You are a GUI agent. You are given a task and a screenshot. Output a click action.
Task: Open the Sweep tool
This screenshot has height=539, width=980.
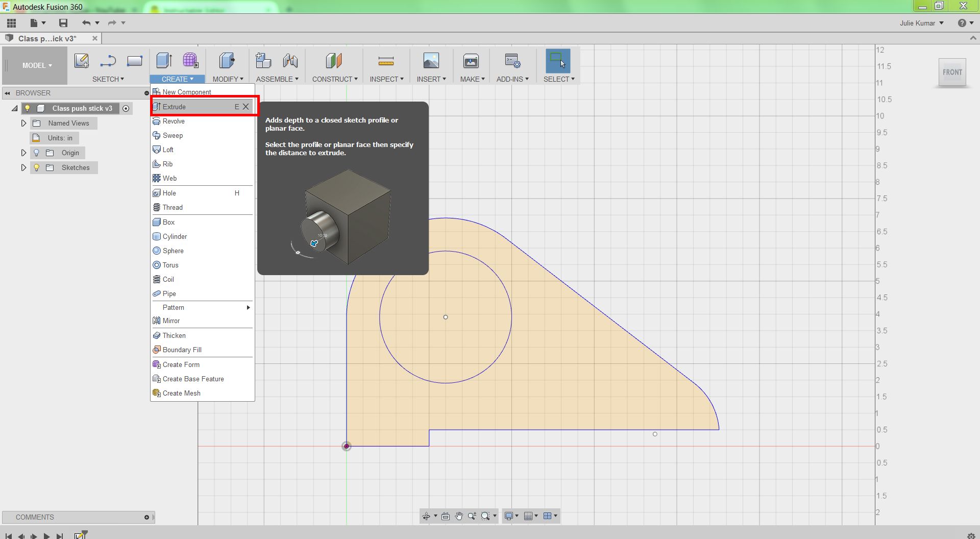tap(174, 135)
